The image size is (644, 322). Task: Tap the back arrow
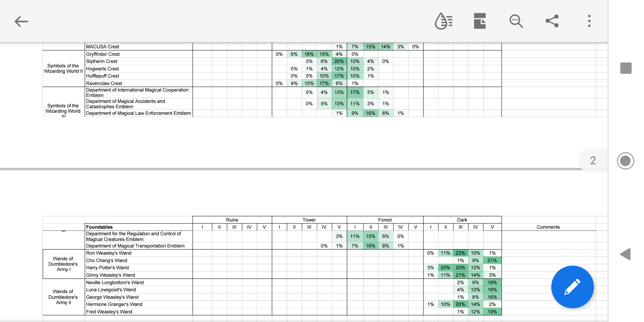[x=21, y=21]
